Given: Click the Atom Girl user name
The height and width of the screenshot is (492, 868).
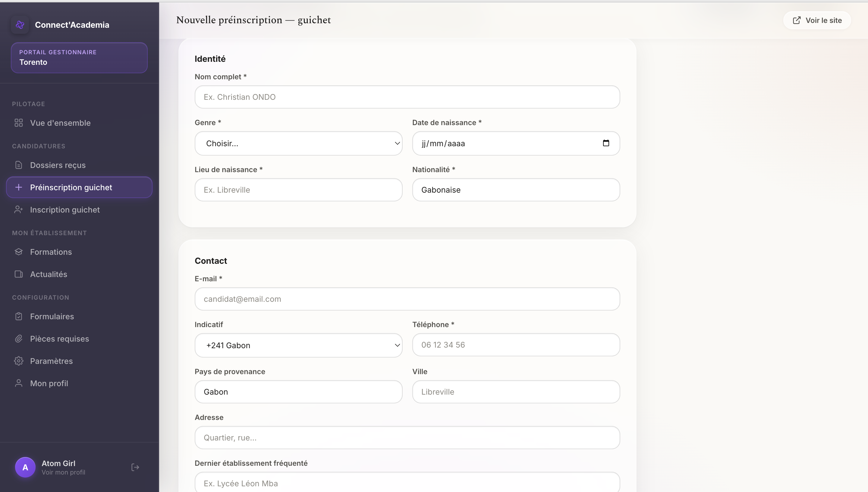Looking at the screenshot, I should click(x=58, y=463).
